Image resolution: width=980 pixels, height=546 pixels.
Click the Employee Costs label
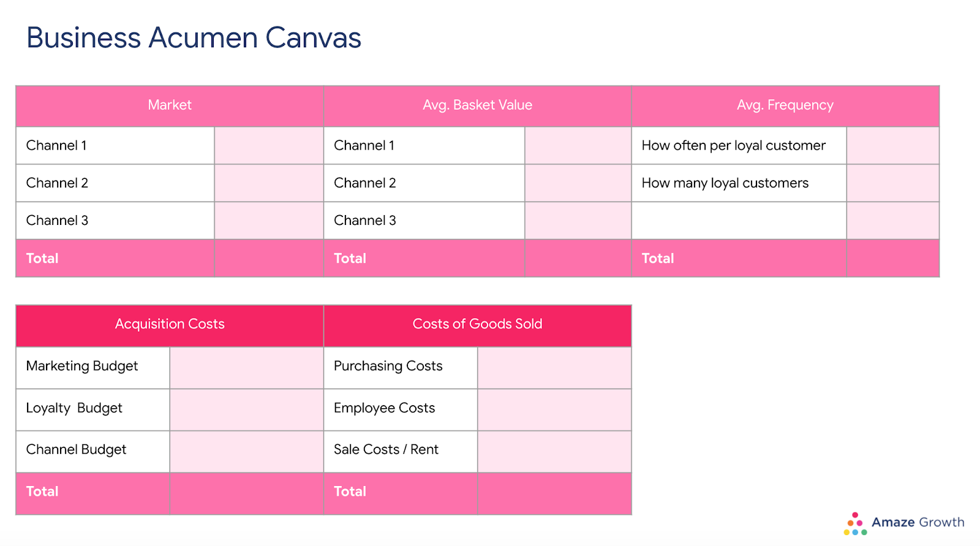384,408
